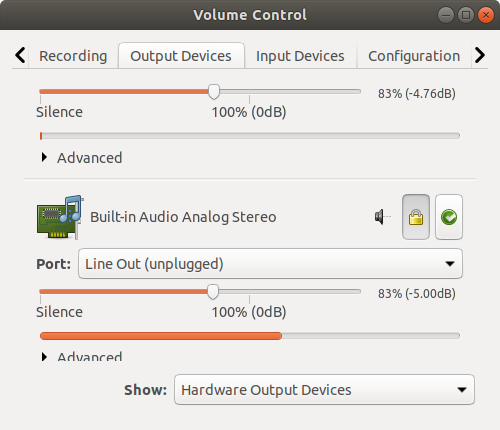Mute the Built-in Audio speaker icon
The image size is (500, 430).
[x=382, y=217]
